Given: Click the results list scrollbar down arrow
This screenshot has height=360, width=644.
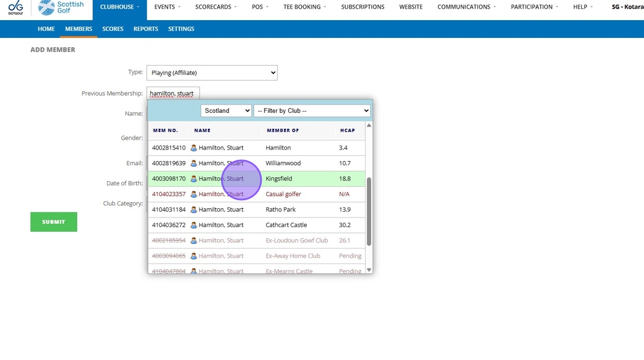Looking at the screenshot, I should (x=369, y=269).
